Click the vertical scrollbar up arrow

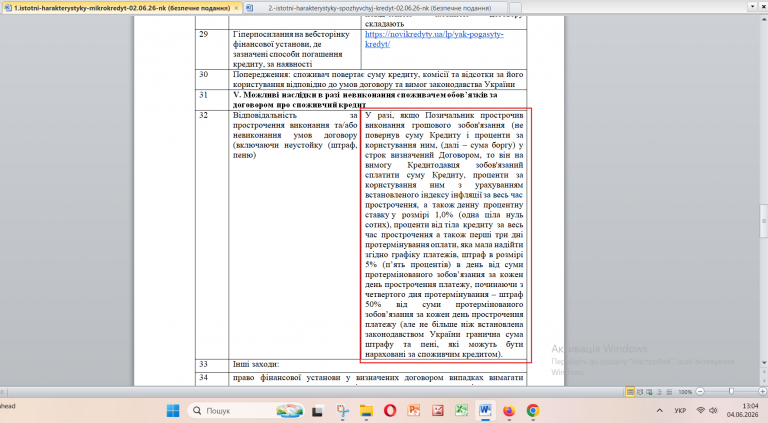coord(764,19)
